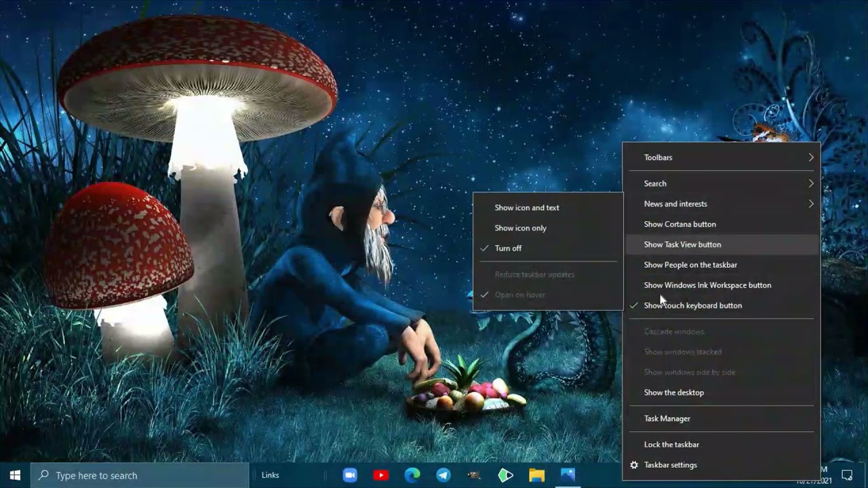Toggle Show Task View button
The width and height of the screenshot is (868, 488).
pos(721,245)
